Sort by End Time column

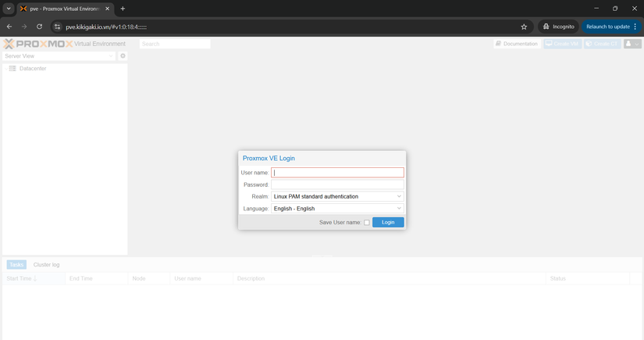97,279
